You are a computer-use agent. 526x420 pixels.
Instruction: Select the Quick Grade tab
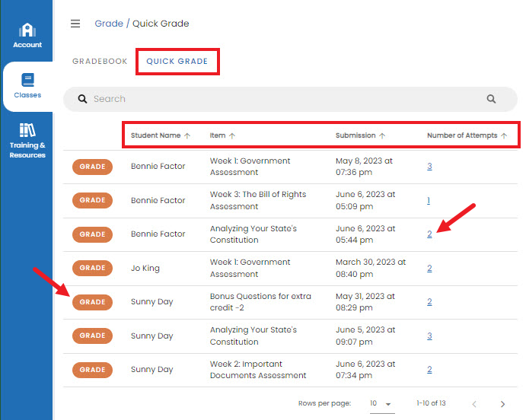pos(177,62)
